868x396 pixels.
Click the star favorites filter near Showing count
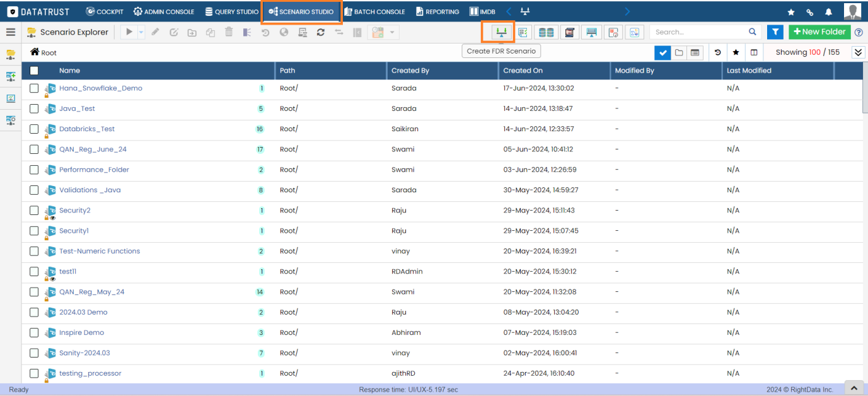click(736, 52)
